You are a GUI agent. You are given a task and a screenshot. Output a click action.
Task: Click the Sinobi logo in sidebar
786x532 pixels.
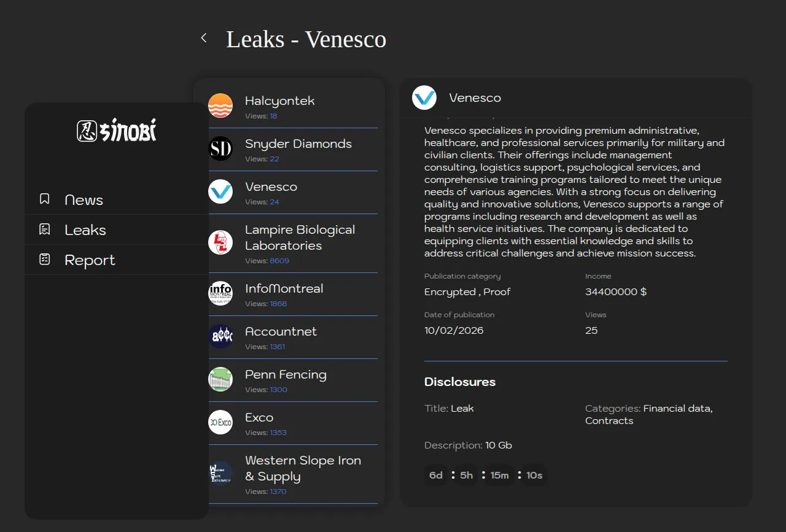coord(117,130)
